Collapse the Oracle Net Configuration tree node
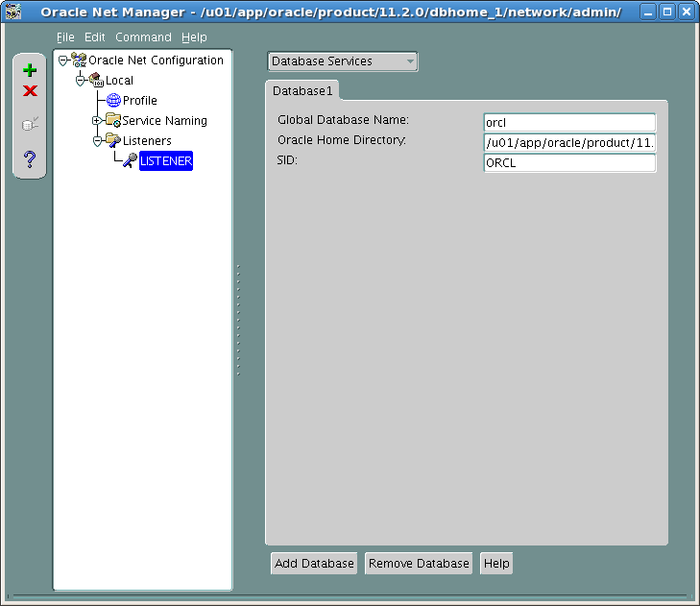This screenshot has height=606, width=700. pos(63,61)
